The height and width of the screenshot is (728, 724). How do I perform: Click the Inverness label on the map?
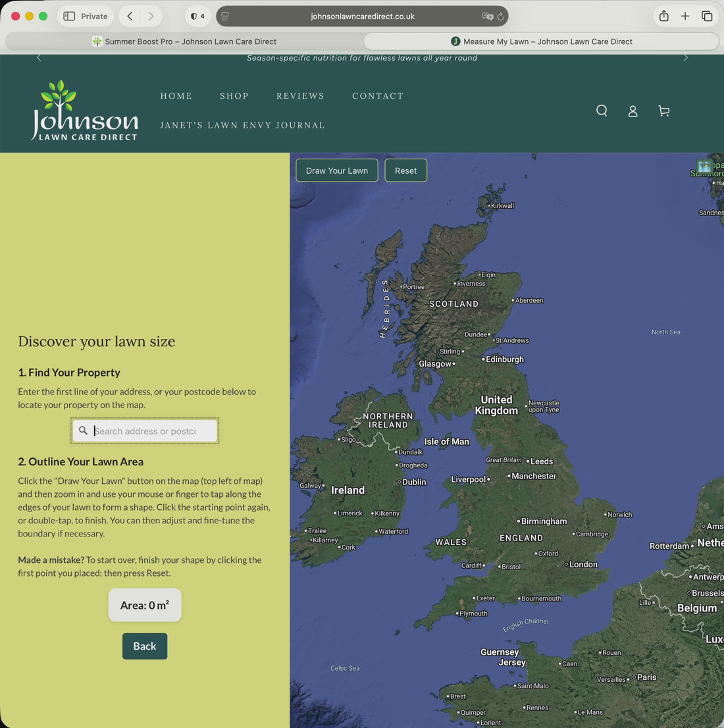[x=471, y=284]
